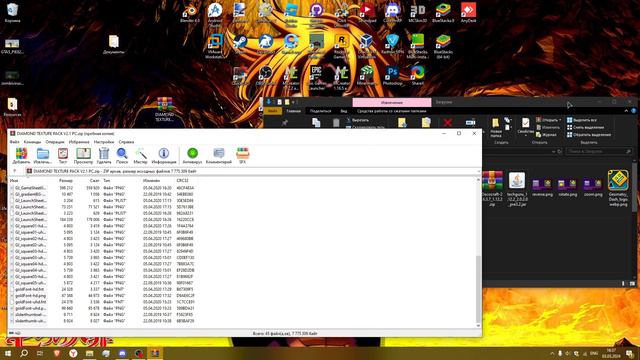Open the Справка menu in WinRAR
This screenshot has height=360, width=640.
[126, 142]
